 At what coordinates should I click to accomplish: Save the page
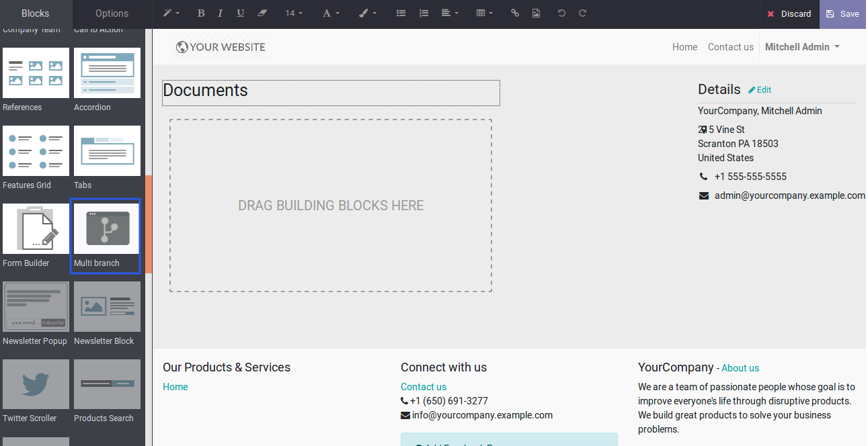coord(843,14)
